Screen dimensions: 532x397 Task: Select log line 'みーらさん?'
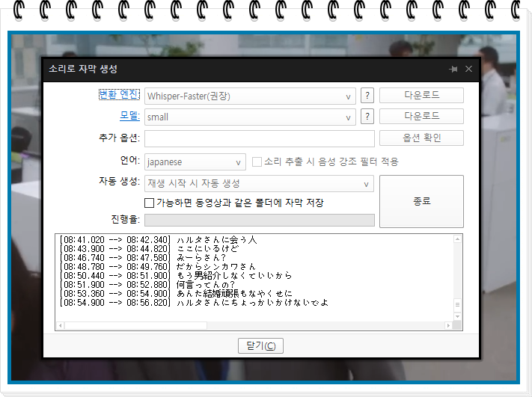pyautogui.click(x=142, y=258)
